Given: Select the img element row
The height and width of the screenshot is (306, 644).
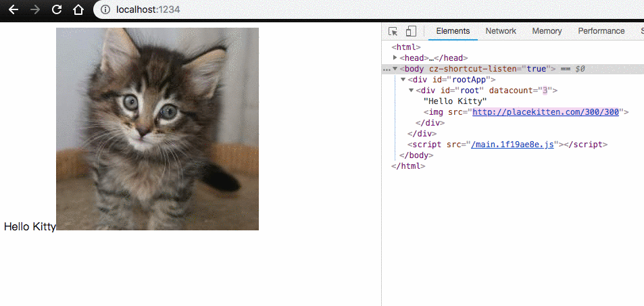Looking at the screenshot, I should pyautogui.click(x=526, y=111).
